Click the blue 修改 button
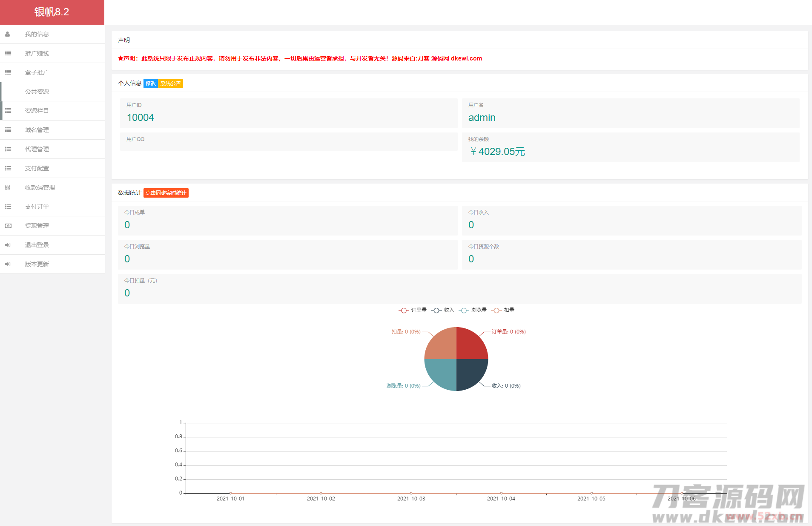The width and height of the screenshot is (812, 526). click(151, 83)
